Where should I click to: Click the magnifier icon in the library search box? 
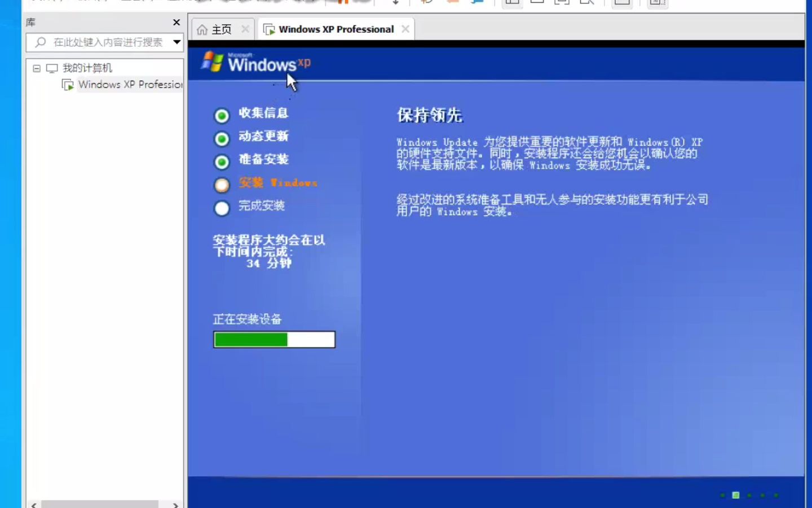39,42
